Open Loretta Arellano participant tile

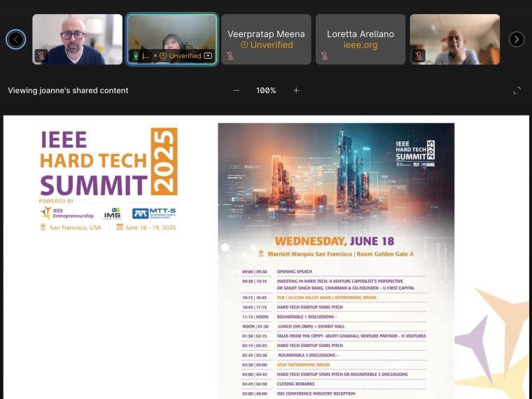(x=360, y=39)
